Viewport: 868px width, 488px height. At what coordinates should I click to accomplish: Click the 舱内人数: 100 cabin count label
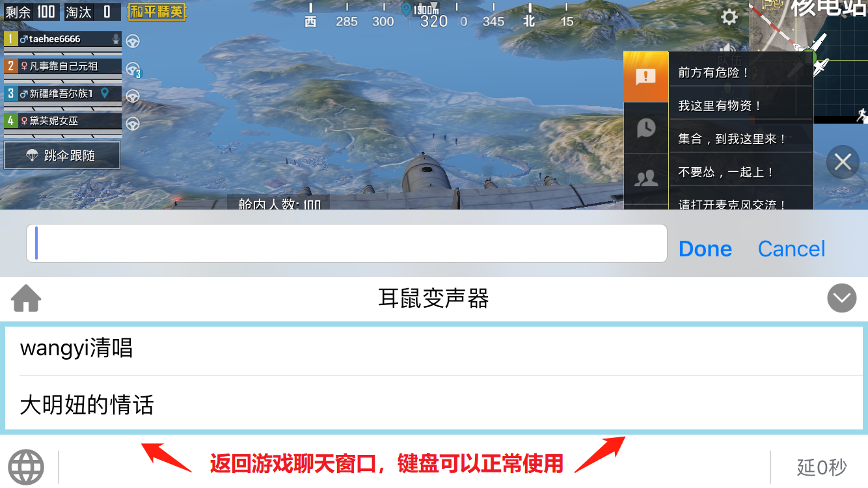coord(279,204)
